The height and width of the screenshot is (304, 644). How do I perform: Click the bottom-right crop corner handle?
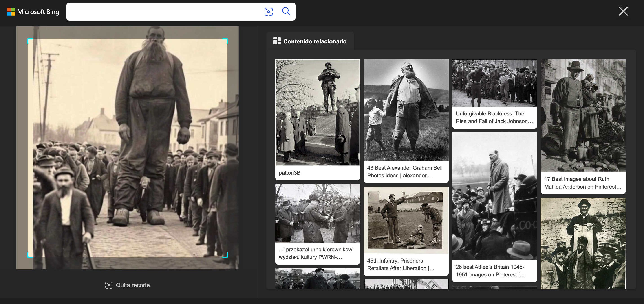[x=226, y=256]
